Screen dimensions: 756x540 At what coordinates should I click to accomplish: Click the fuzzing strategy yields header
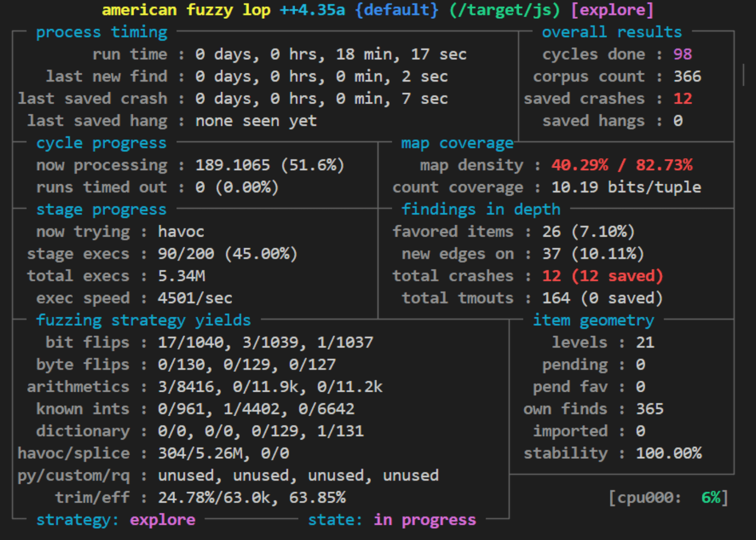point(143,320)
